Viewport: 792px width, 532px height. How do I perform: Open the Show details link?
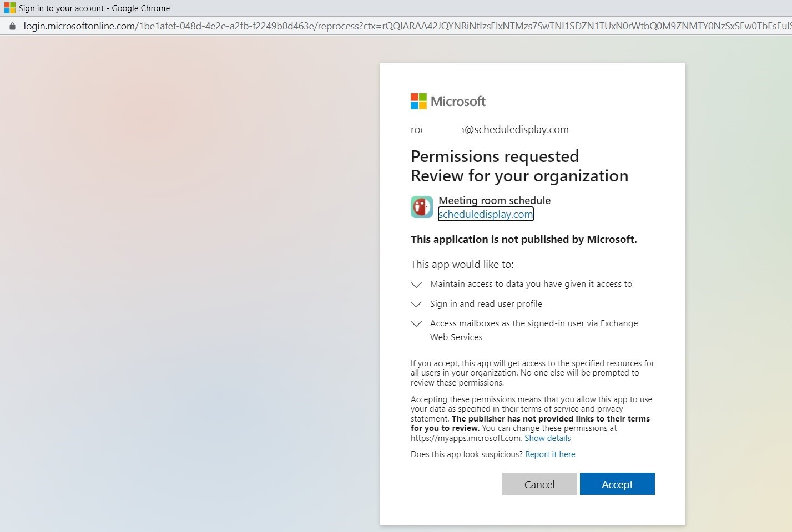tap(548, 438)
